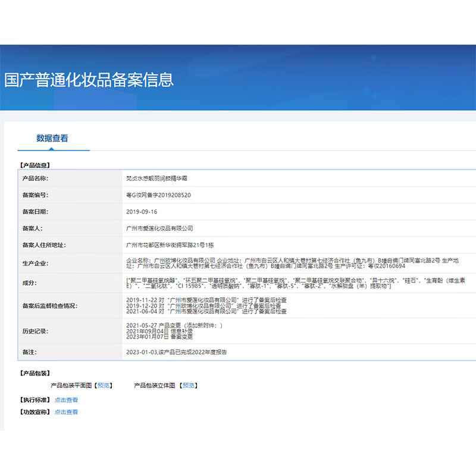
Task: Open 预览 link for 产品包装立体图
Action: pyautogui.click(x=189, y=385)
